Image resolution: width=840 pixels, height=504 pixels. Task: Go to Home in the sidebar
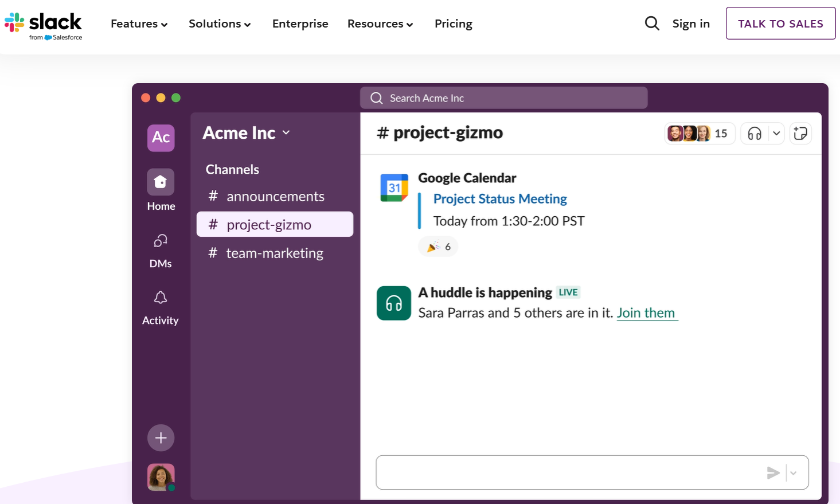(x=161, y=190)
